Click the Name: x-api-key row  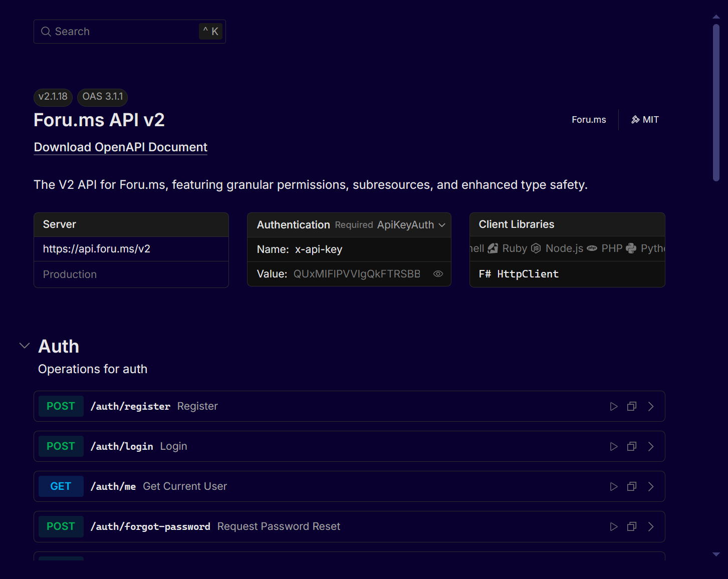pyautogui.click(x=349, y=249)
